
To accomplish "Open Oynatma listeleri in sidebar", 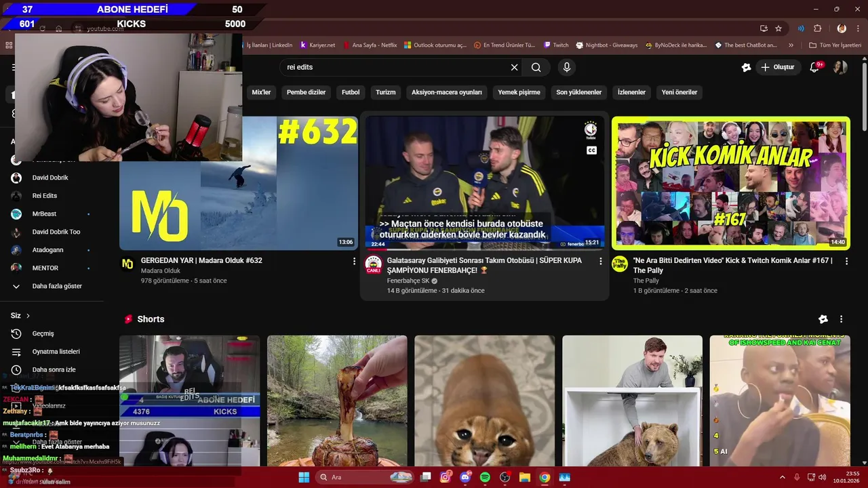I will [57, 352].
